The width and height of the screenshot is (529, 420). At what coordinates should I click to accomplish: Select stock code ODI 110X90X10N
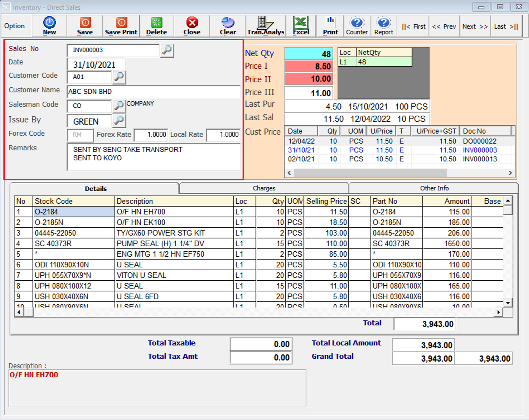point(74,265)
